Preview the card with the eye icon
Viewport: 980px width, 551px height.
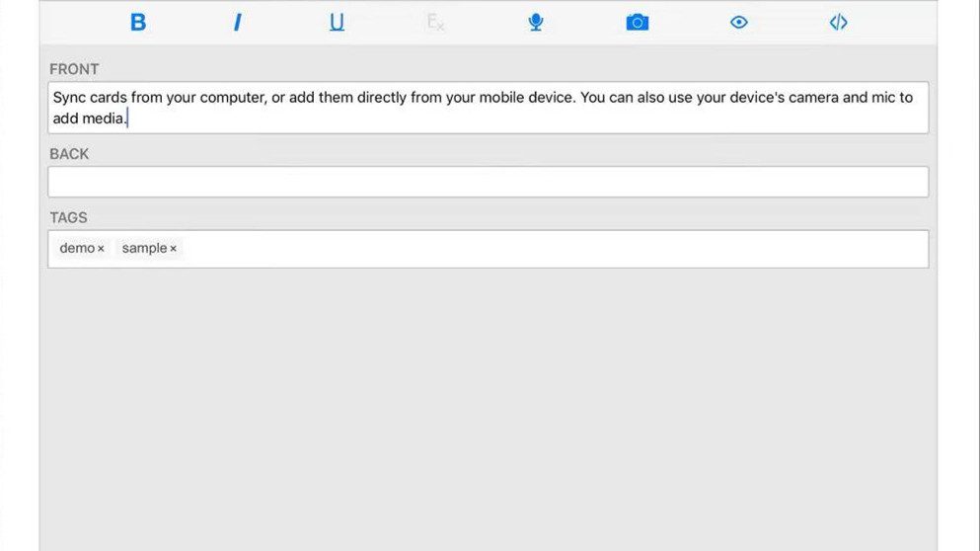click(739, 23)
